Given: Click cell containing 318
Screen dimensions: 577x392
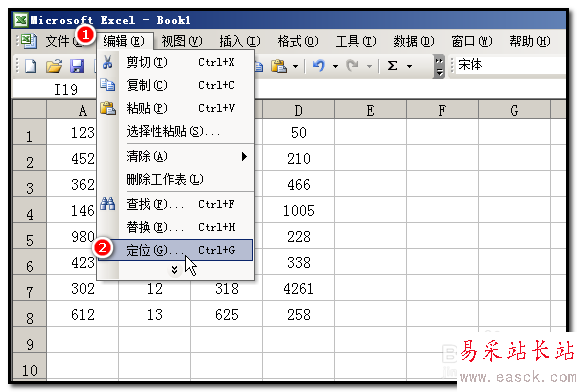Looking at the screenshot, I should (227, 289).
